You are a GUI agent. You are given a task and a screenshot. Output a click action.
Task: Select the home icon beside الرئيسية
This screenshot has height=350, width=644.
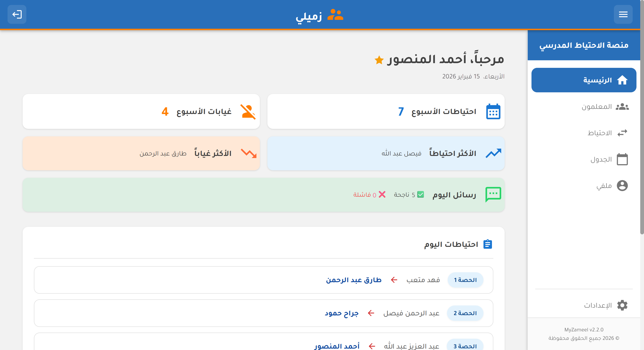coord(623,80)
